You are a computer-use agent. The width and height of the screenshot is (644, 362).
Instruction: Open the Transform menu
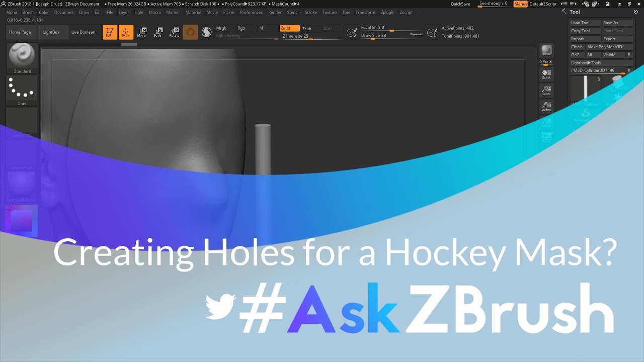click(365, 12)
